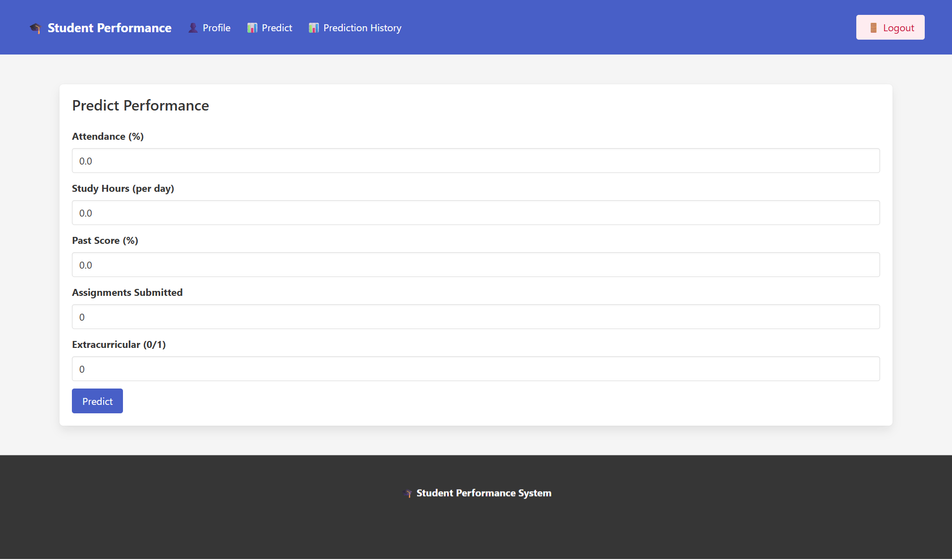Viewport: 952px width, 560px height.
Task: Click the Assignments Submitted input
Action: (476, 317)
